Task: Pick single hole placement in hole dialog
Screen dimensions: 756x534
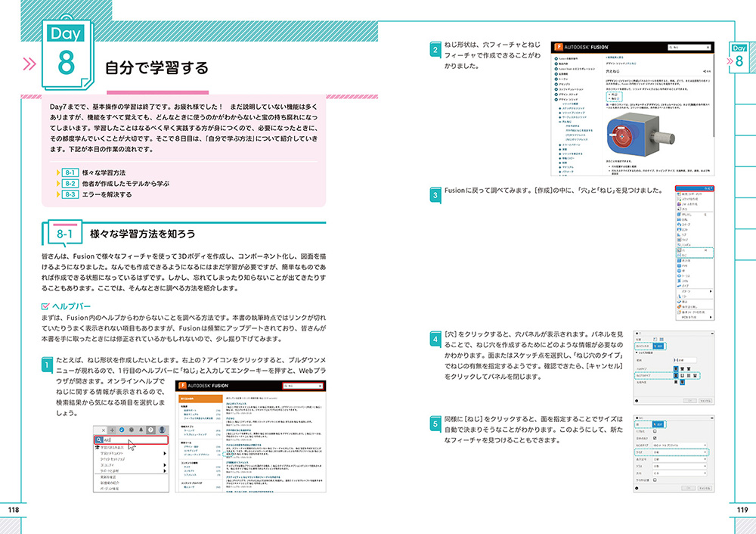Action: pos(655,339)
